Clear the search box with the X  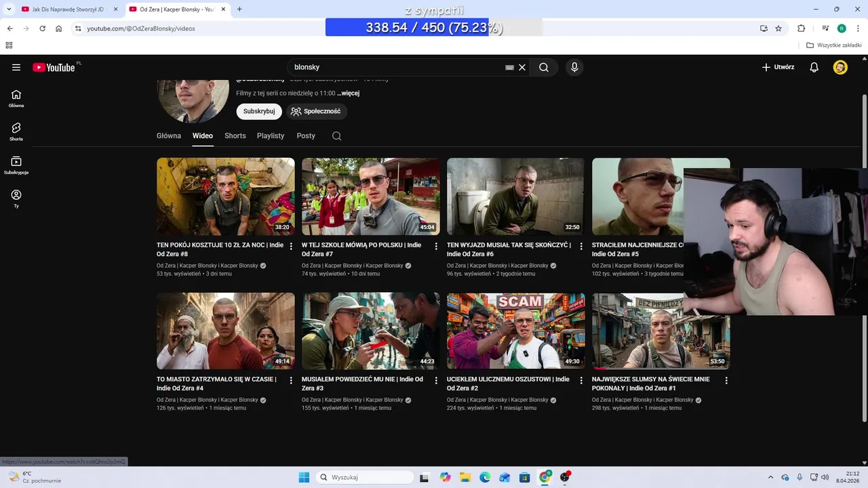522,67
